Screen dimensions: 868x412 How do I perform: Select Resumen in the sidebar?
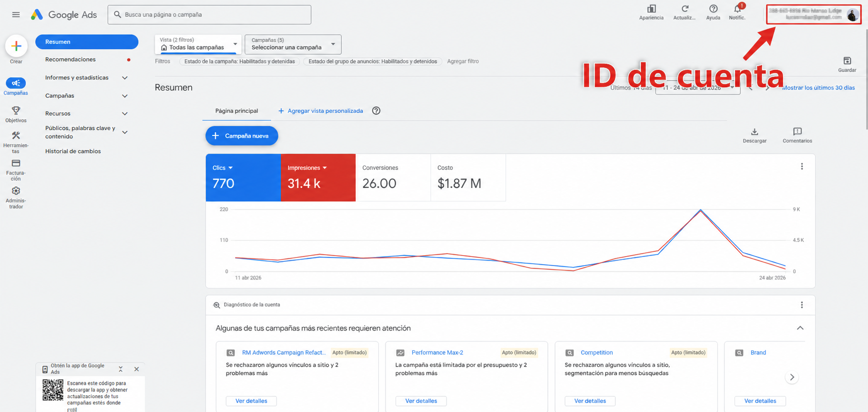point(87,42)
